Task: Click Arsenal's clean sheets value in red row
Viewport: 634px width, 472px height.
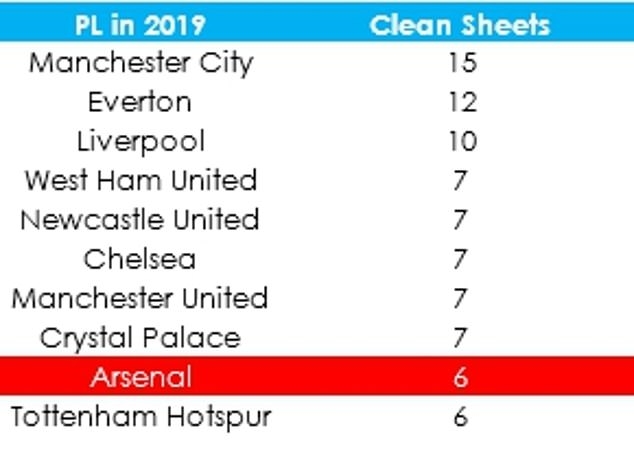Action: (461, 377)
